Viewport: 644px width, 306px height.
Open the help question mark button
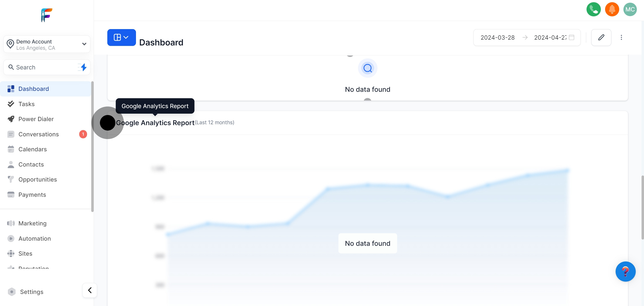[x=626, y=272]
